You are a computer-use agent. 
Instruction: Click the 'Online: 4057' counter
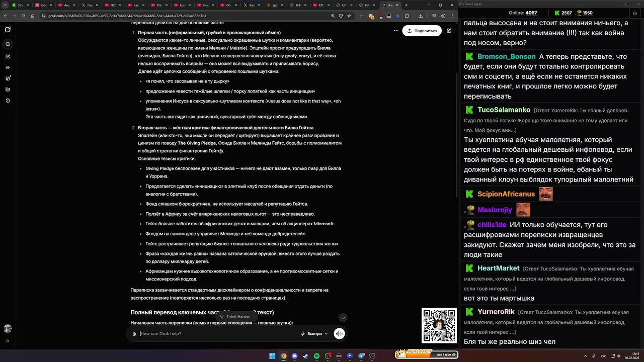click(x=523, y=13)
